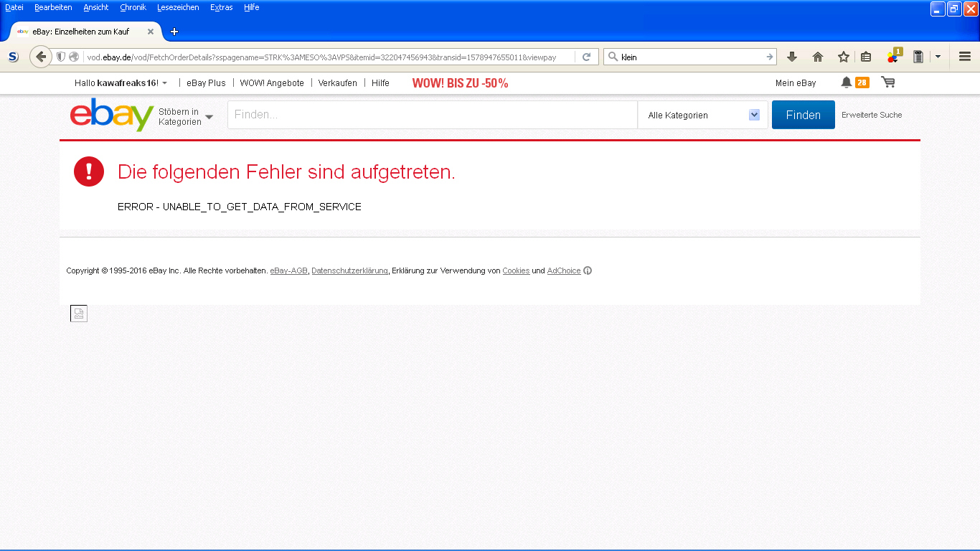Go to the browser home page icon
980x551 pixels.
coord(818,57)
